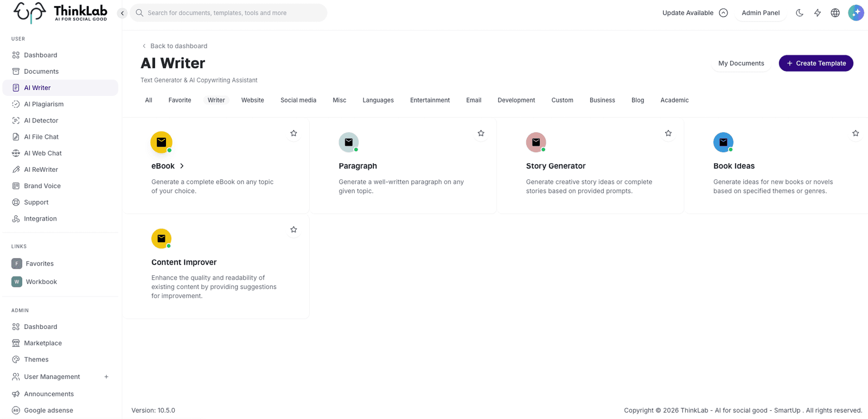The height and width of the screenshot is (419, 868).
Task: Open Marketplace in the admin menu
Action: point(60,343)
